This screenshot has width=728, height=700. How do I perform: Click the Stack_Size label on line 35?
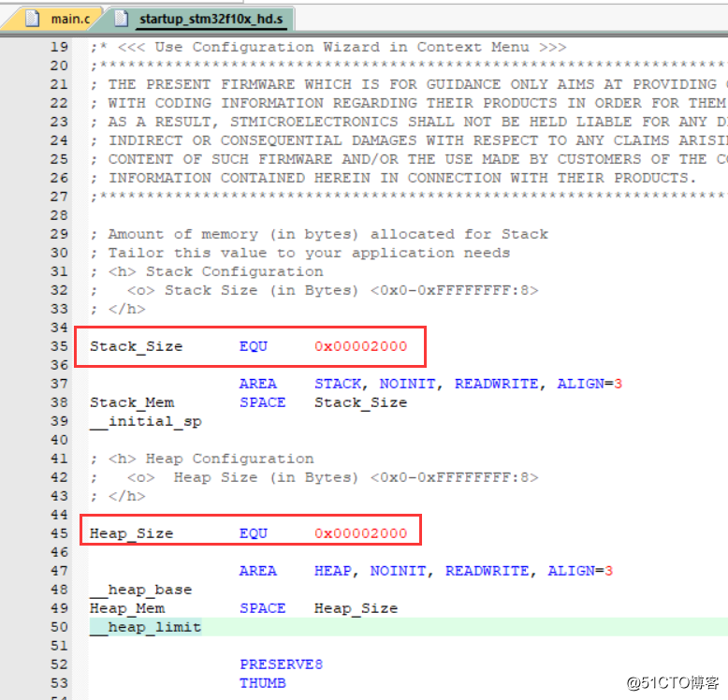tap(136, 346)
